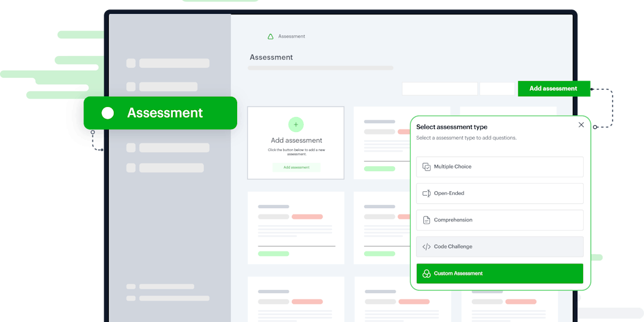Click the green triangle breadcrumb icon
644x322 pixels.
270,36
